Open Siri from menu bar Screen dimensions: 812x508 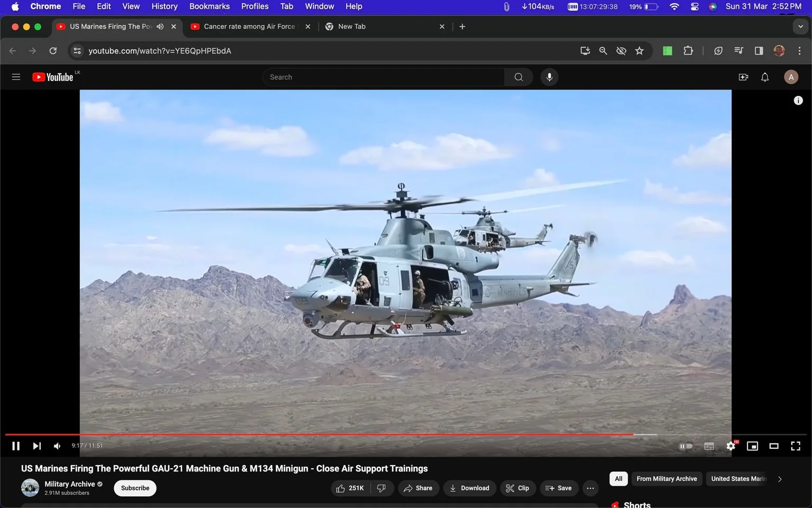(x=713, y=6)
